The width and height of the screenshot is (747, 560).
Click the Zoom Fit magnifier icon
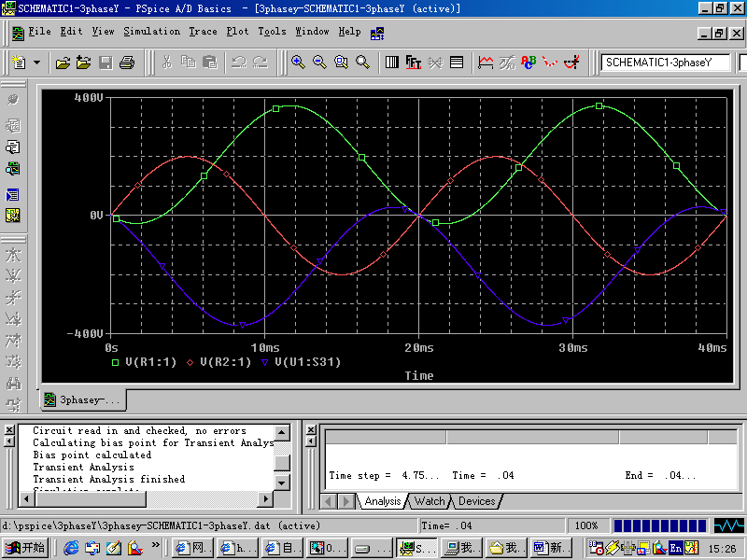[x=362, y=62]
